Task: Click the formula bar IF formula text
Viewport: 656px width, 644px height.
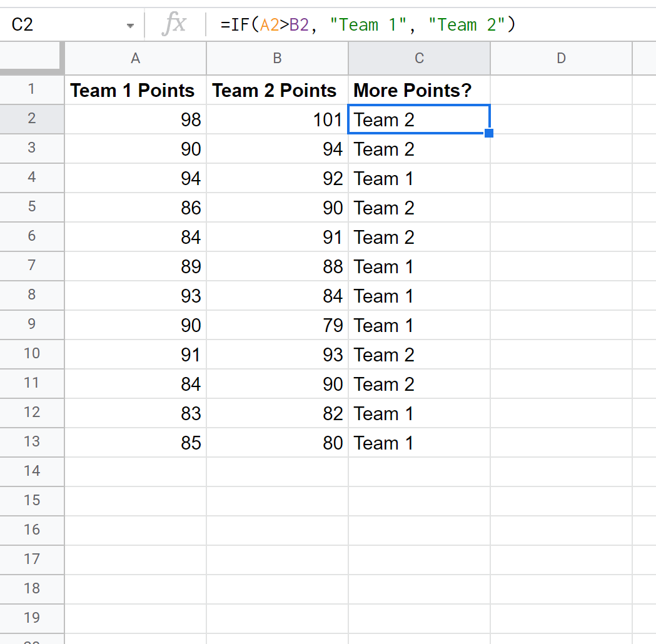Action: [367, 25]
